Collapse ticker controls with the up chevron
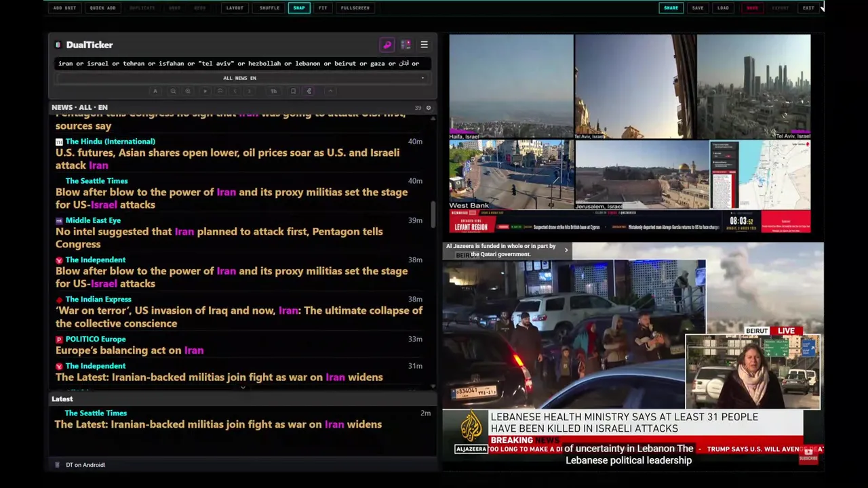 tap(330, 91)
